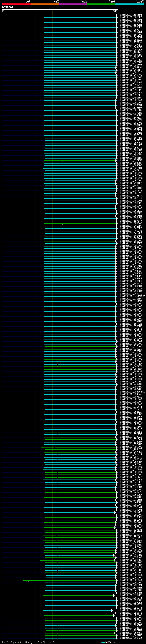Select UniRef100_O75190-3 isoform label

[132, 299]
